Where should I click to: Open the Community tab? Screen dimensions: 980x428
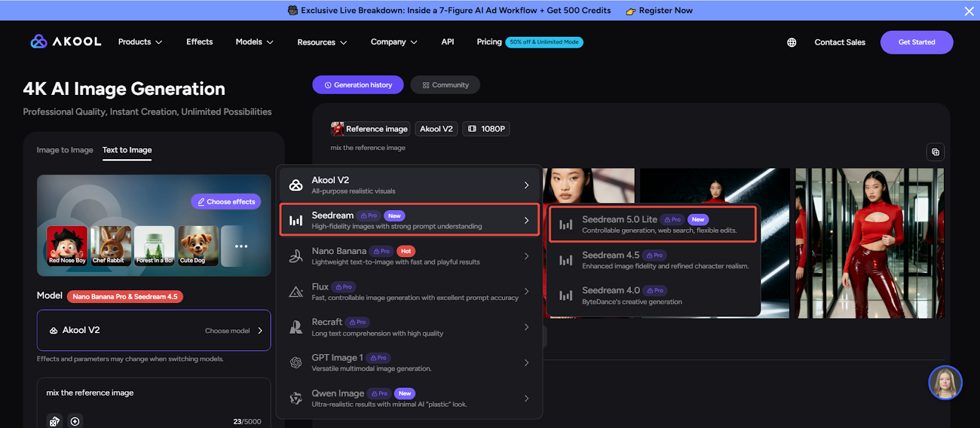point(445,85)
